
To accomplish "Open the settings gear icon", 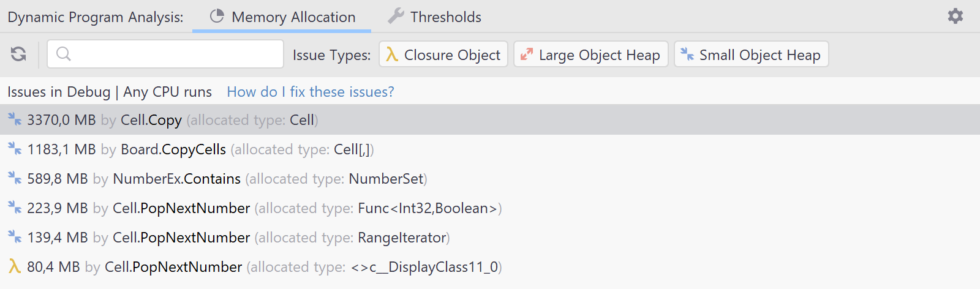I will [956, 16].
